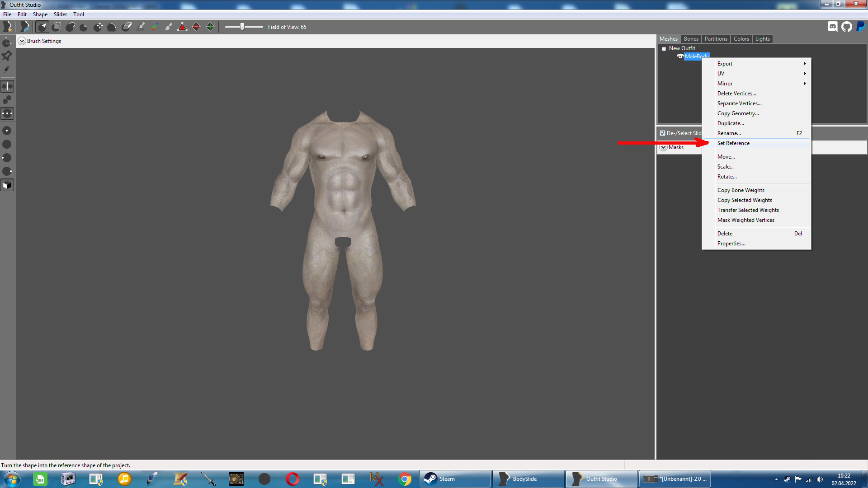Open Steam from the taskbar
This screenshot has width=868, height=488.
[455, 479]
